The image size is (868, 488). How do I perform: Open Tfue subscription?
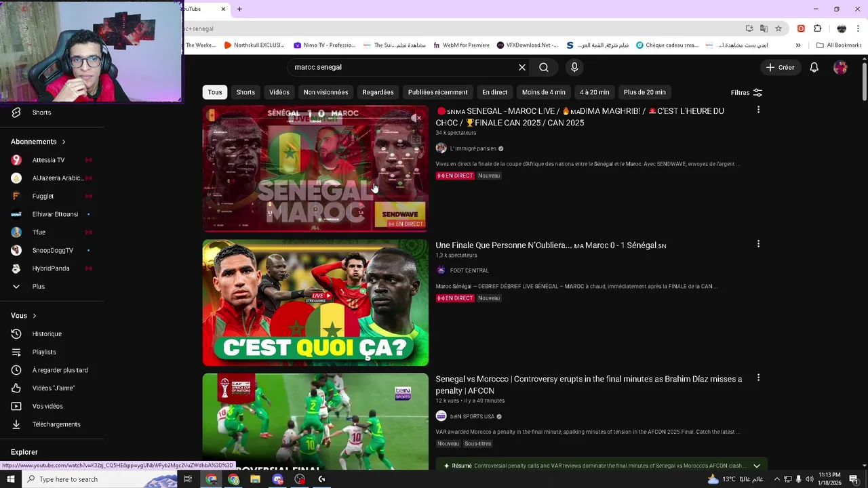coord(52,232)
